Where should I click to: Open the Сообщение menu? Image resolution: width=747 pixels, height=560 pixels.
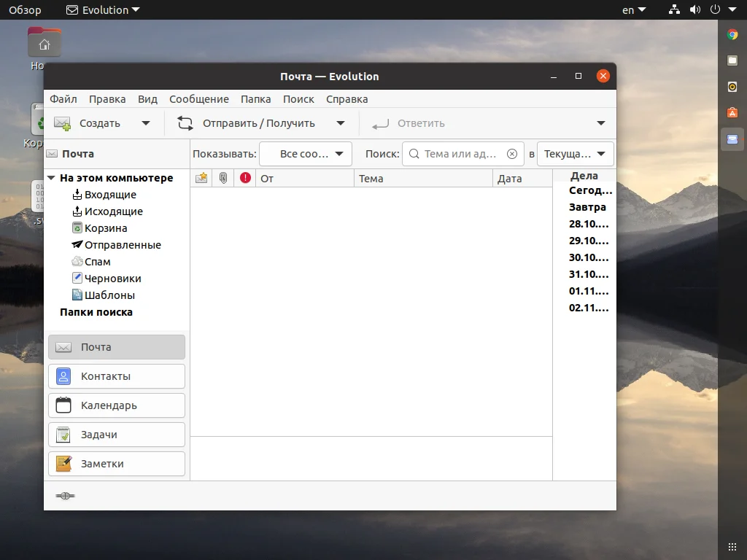198,99
